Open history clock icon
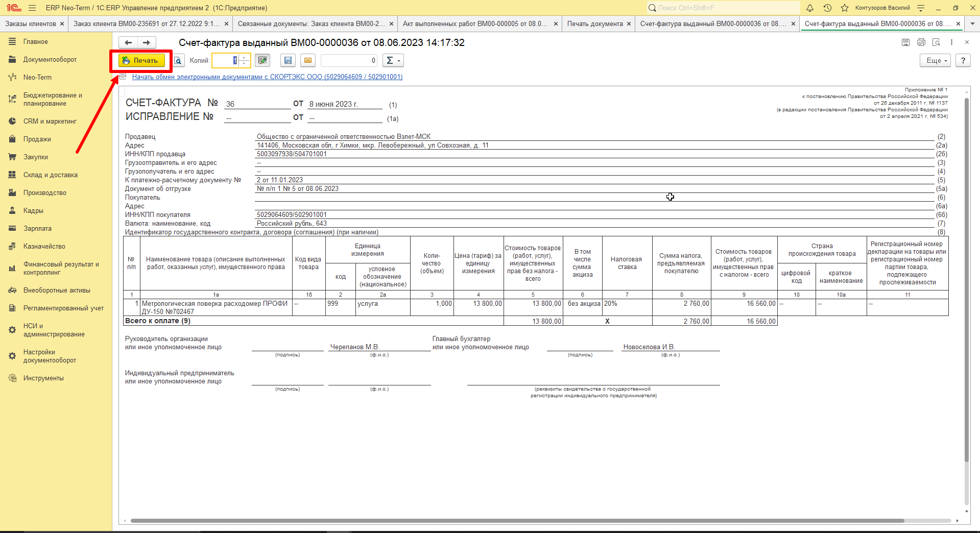The width and height of the screenshot is (980, 533). coord(827,8)
